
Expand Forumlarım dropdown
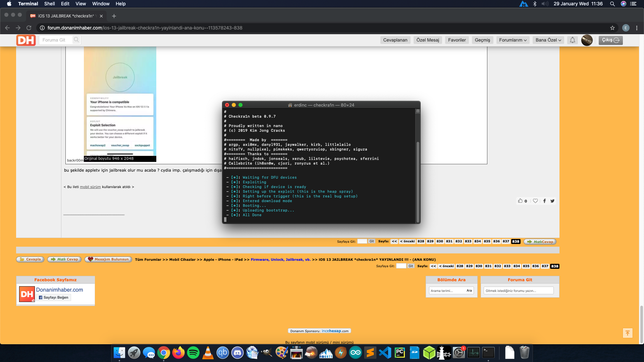coord(513,40)
